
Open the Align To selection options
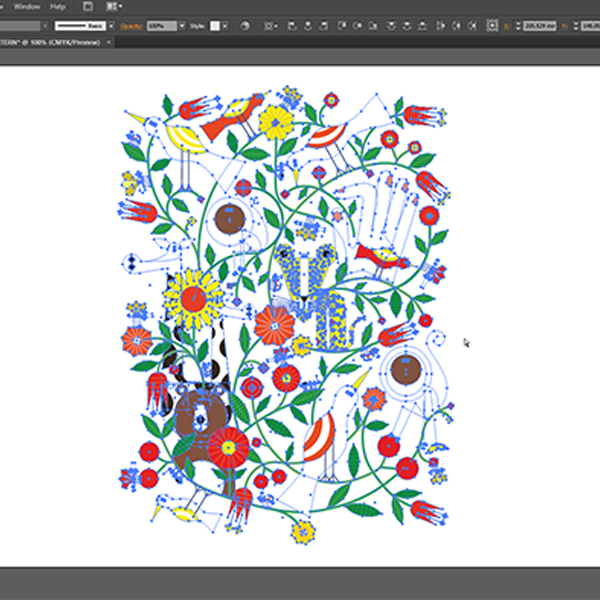[272, 24]
